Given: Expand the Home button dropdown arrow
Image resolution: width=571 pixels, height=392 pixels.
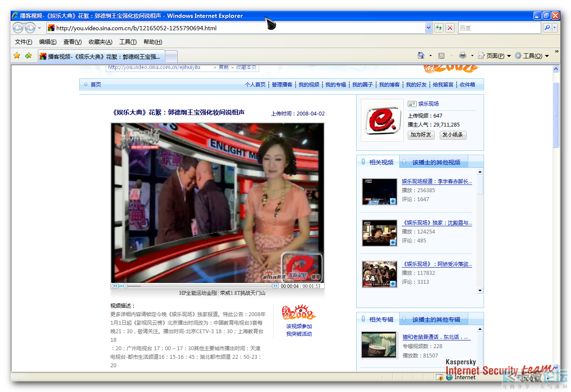Looking at the screenshot, I should [430, 56].
